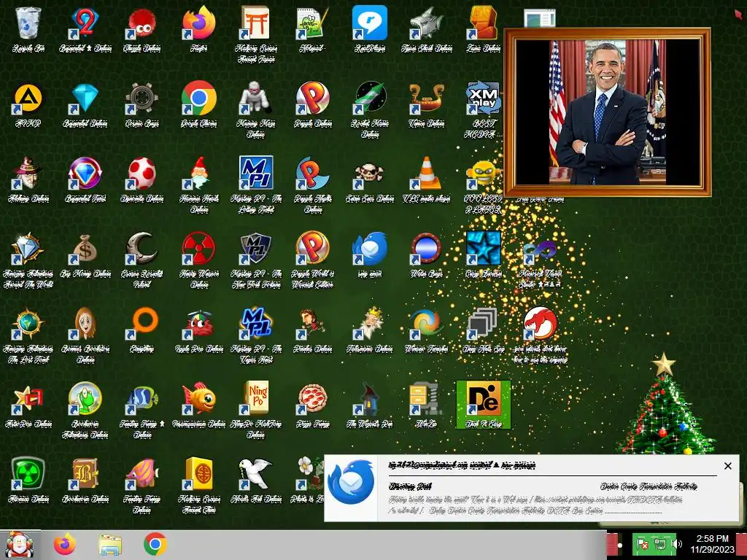Open the Typer Shark Deluxe icon
Screen dimensions: 747x560
(426, 24)
